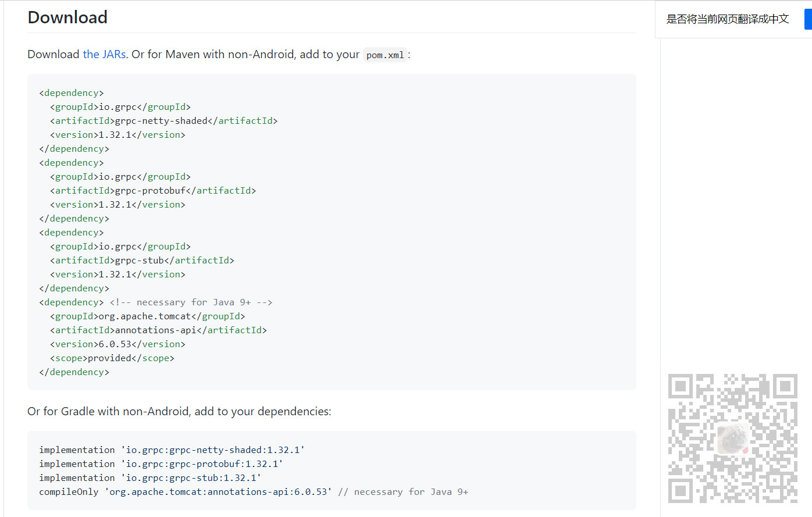Click the Chinese translate-page prompt text

(x=727, y=19)
